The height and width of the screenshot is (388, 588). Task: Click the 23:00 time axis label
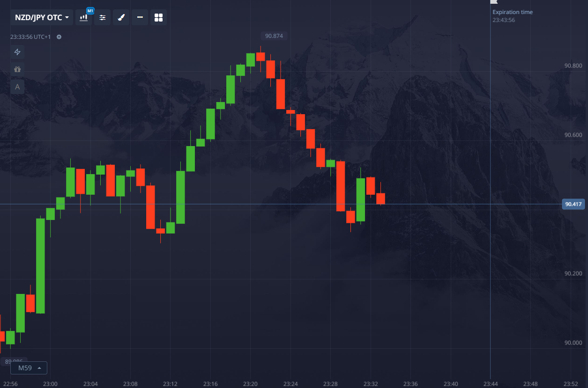[50, 384]
